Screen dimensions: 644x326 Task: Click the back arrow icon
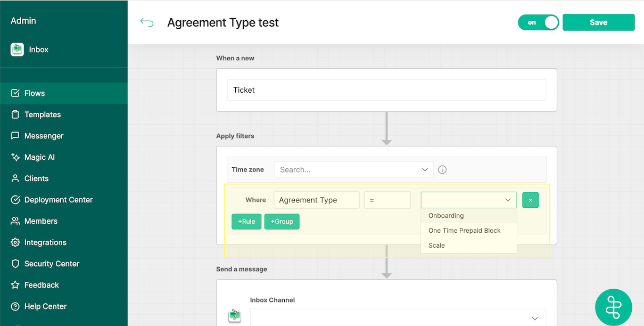147,22
